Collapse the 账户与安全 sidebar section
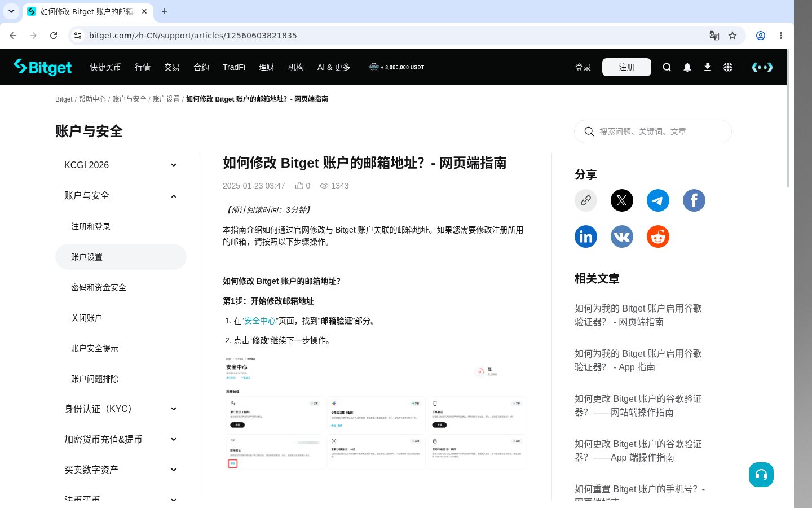The height and width of the screenshot is (508, 812). [121, 195]
